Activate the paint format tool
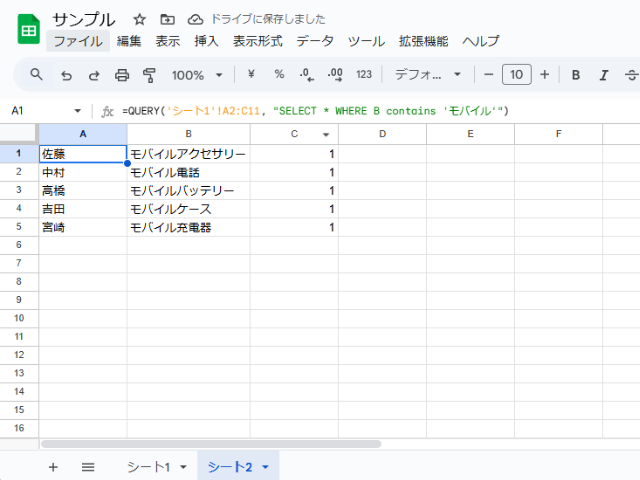The height and width of the screenshot is (480, 640). pos(149,75)
